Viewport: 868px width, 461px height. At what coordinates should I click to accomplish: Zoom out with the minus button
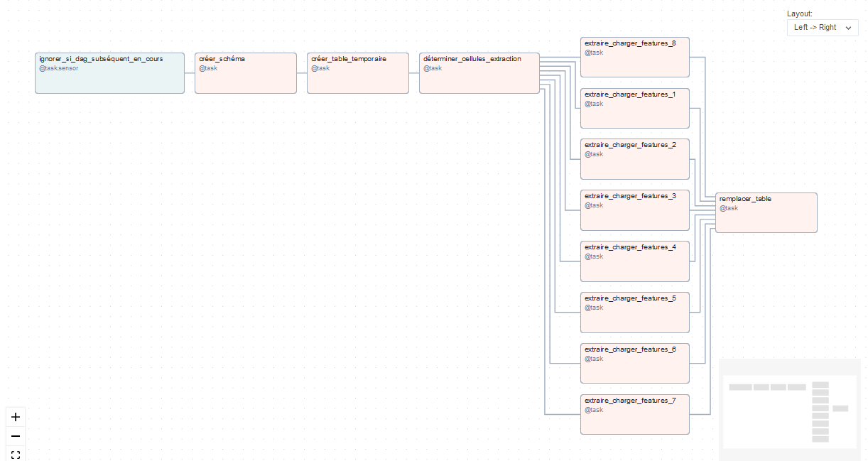tap(16, 435)
